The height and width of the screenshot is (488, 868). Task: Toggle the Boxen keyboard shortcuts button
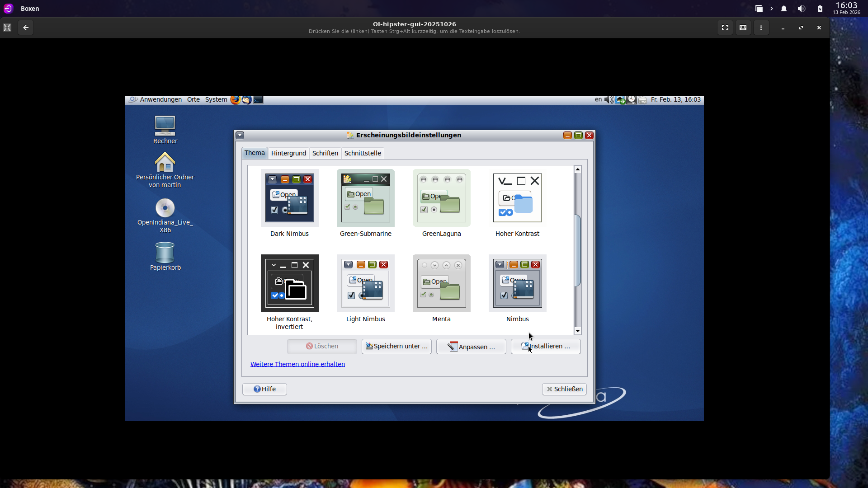tap(743, 28)
